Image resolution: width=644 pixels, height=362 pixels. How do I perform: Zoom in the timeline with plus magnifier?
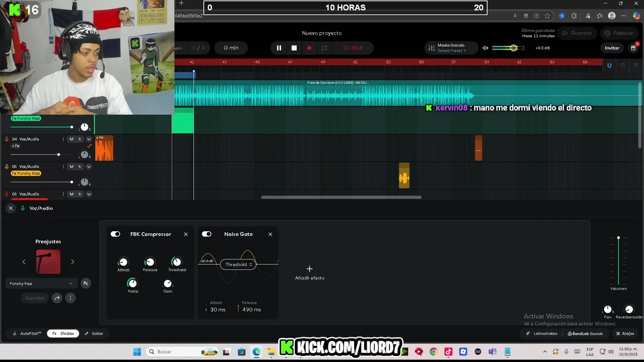coord(635,65)
